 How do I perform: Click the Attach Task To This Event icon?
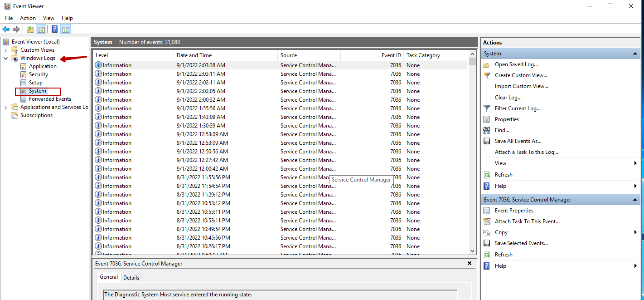click(487, 221)
